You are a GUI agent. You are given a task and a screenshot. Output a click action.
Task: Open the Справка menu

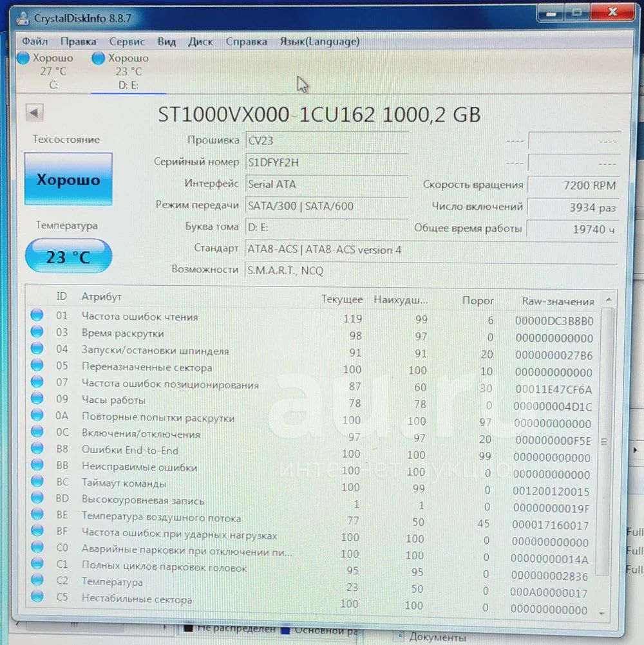[246, 42]
